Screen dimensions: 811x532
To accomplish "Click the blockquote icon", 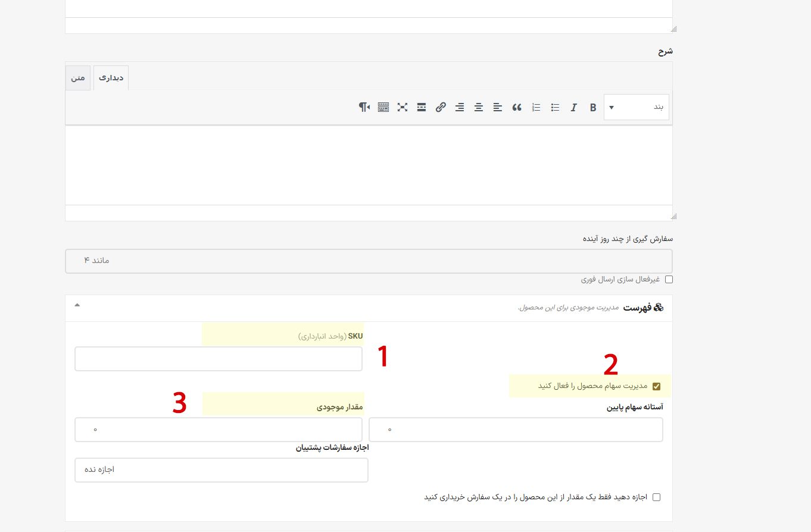I will pyautogui.click(x=517, y=108).
